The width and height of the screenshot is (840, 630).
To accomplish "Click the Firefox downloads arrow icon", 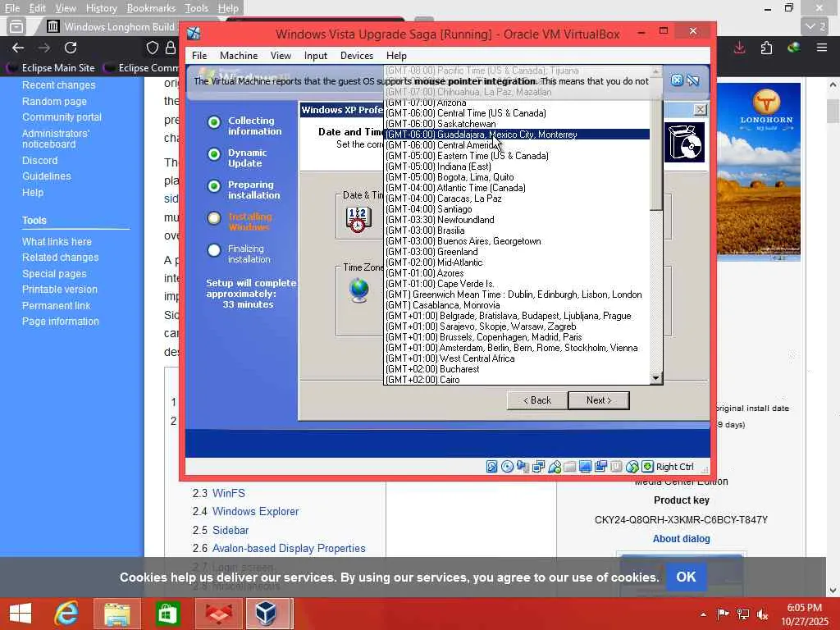I will pyautogui.click(x=739, y=48).
